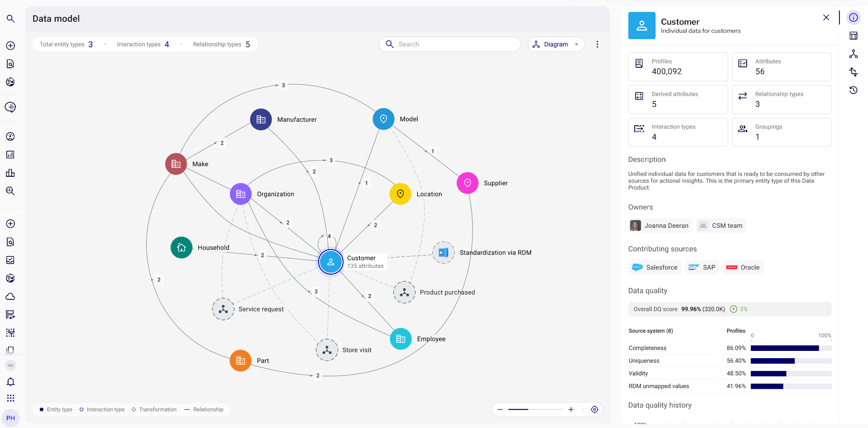Screen dimensions: 868x428
Task: Open the three-dot options menu near Diagram
Action: 597,44
